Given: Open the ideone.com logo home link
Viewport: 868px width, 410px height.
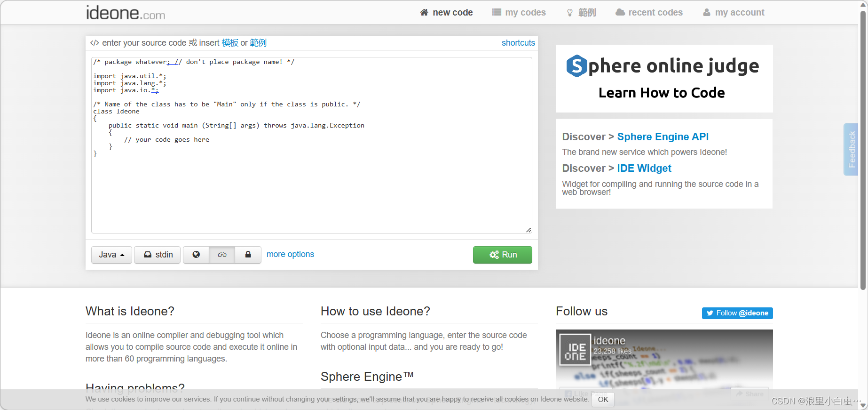Looking at the screenshot, I should [126, 13].
